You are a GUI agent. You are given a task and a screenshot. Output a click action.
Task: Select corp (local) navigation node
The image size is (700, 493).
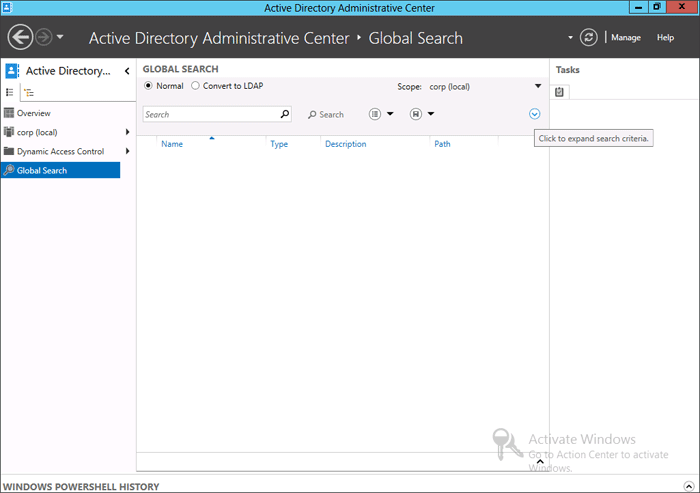pyautogui.click(x=37, y=132)
